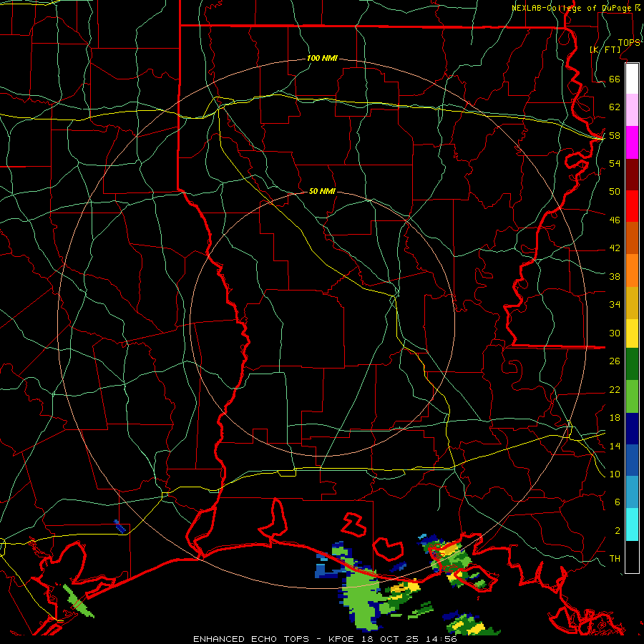Click the 100 NMI range ring label

[322, 58]
